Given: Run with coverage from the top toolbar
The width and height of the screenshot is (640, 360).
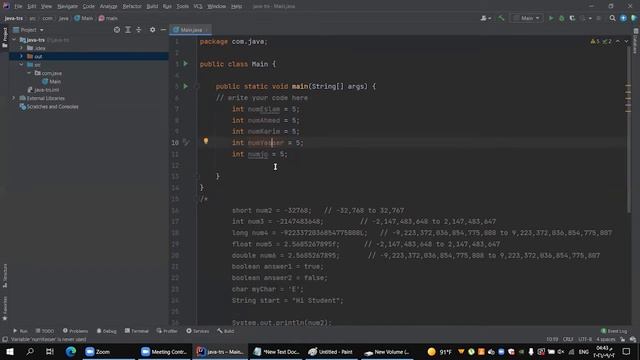Looking at the screenshot, I should pyautogui.click(x=572, y=18).
